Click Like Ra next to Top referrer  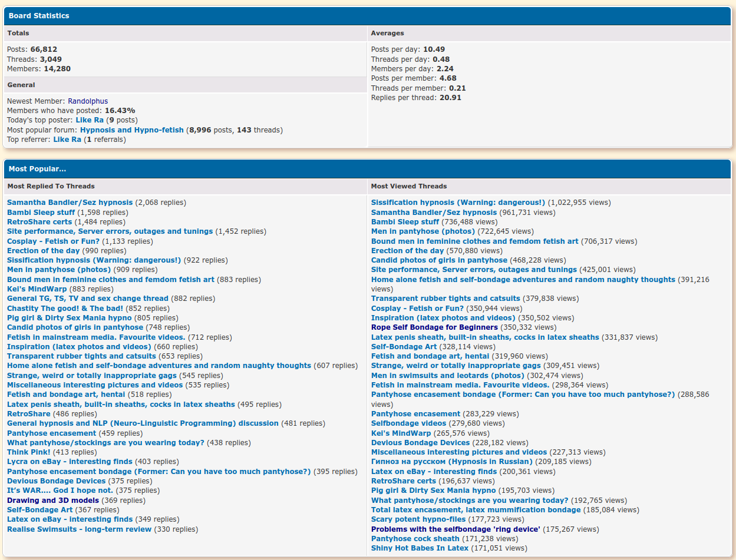tap(67, 140)
